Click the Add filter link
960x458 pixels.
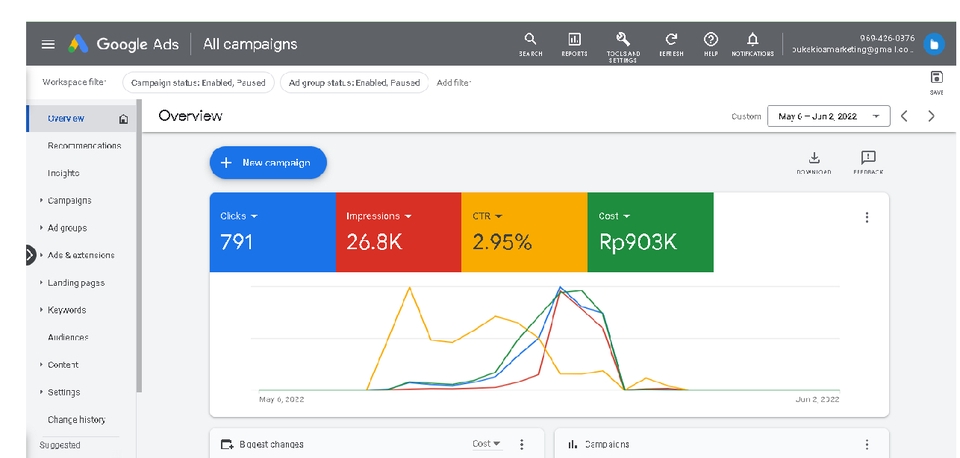(x=454, y=83)
